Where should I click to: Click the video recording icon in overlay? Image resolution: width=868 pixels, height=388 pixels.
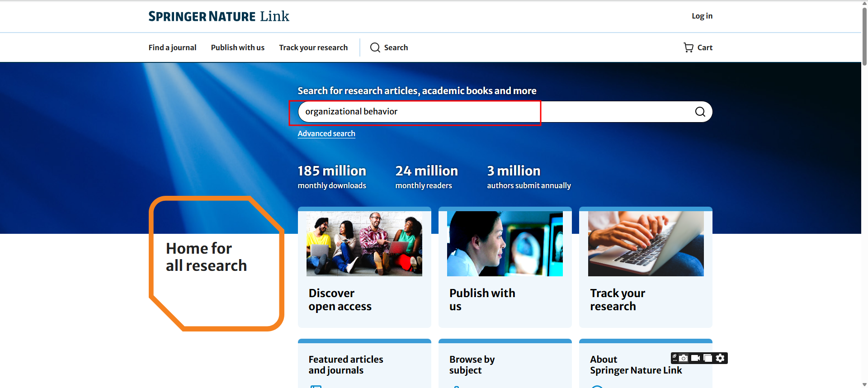click(x=696, y=358)
